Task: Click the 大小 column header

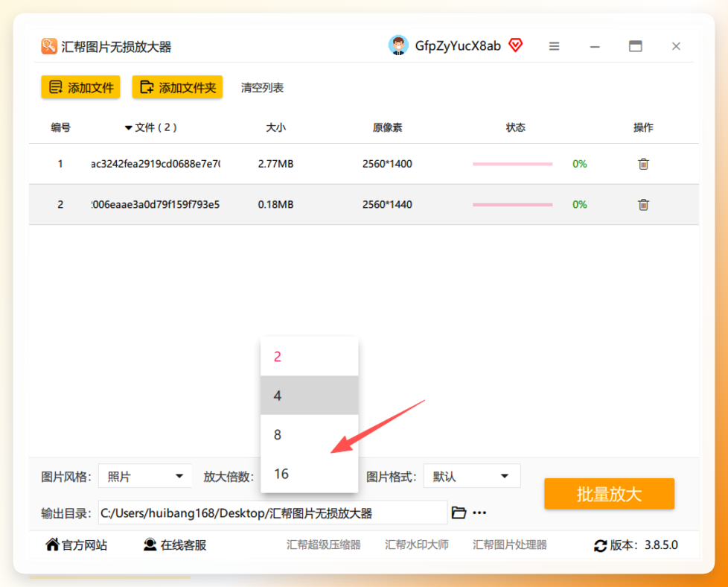Action: 275,127
